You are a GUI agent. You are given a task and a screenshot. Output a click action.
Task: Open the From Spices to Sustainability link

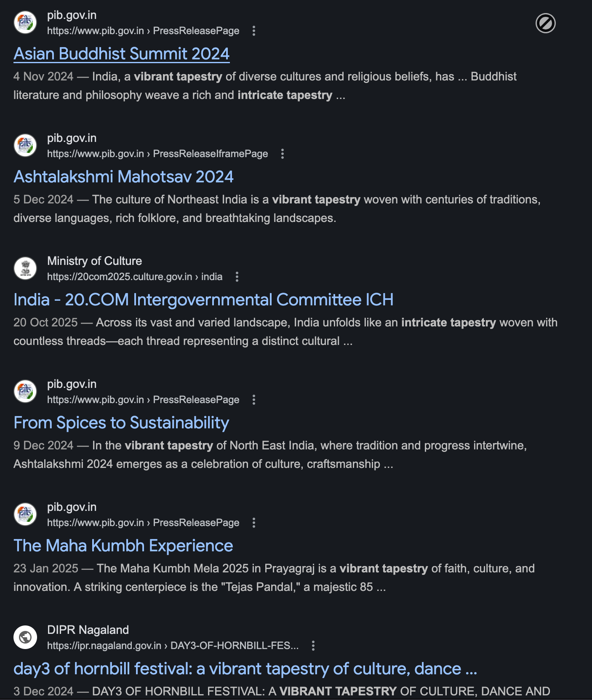tap(121, 423)
